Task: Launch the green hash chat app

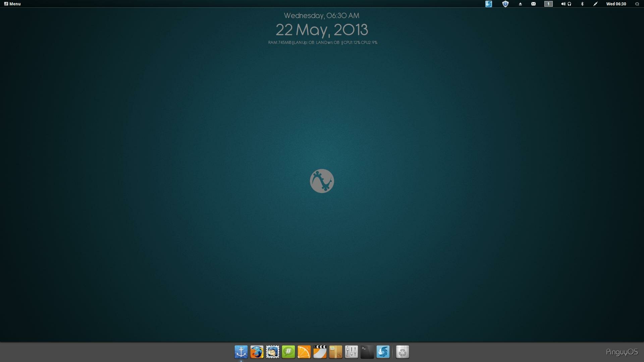Action: tap(288, 352)
